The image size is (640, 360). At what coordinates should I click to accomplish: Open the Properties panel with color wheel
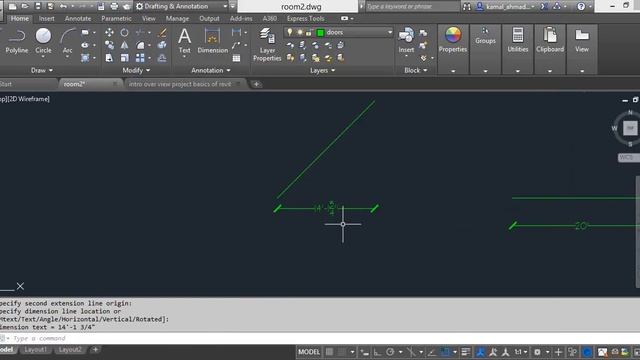click(x=453, y=40)
